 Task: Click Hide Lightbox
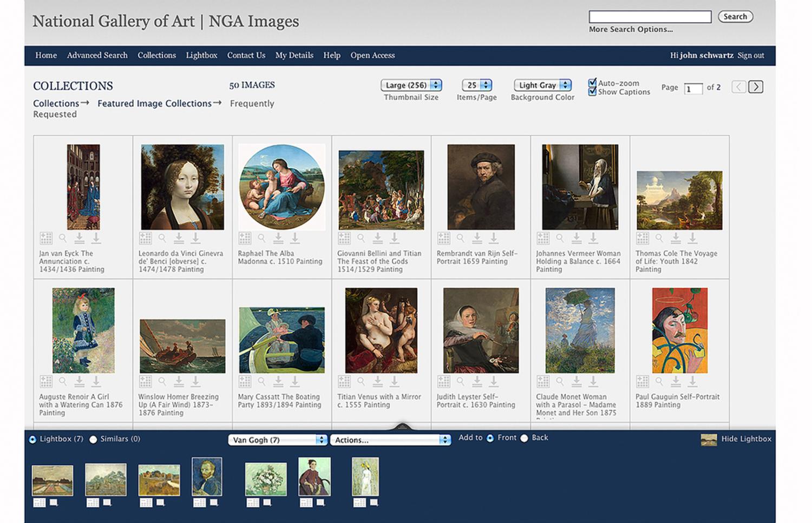(x=746, y=439)
